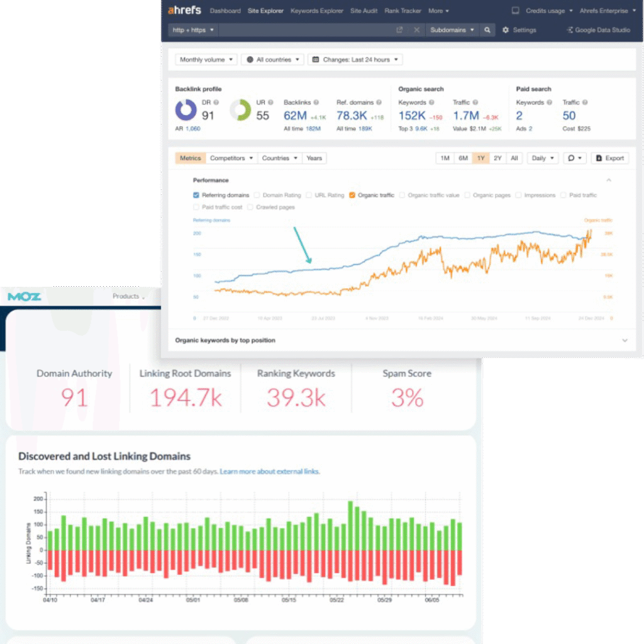Click the Export button
This screenshot has width=644, height=644.
click(x=610, y=158)
